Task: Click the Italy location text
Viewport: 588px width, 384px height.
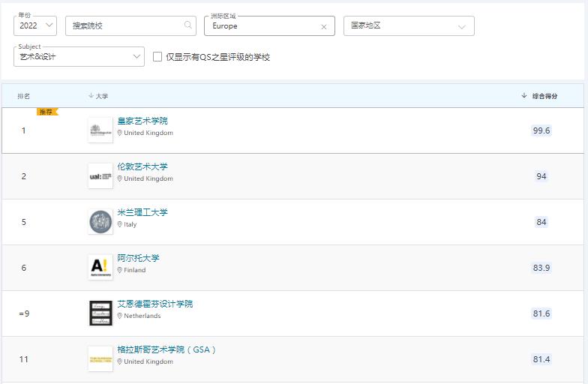Action: 130,224
